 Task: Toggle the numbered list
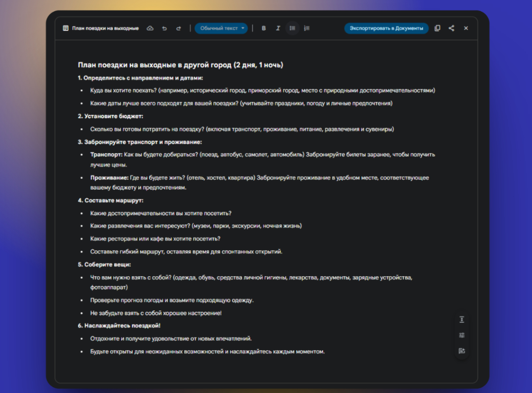(x=307, y=28)
